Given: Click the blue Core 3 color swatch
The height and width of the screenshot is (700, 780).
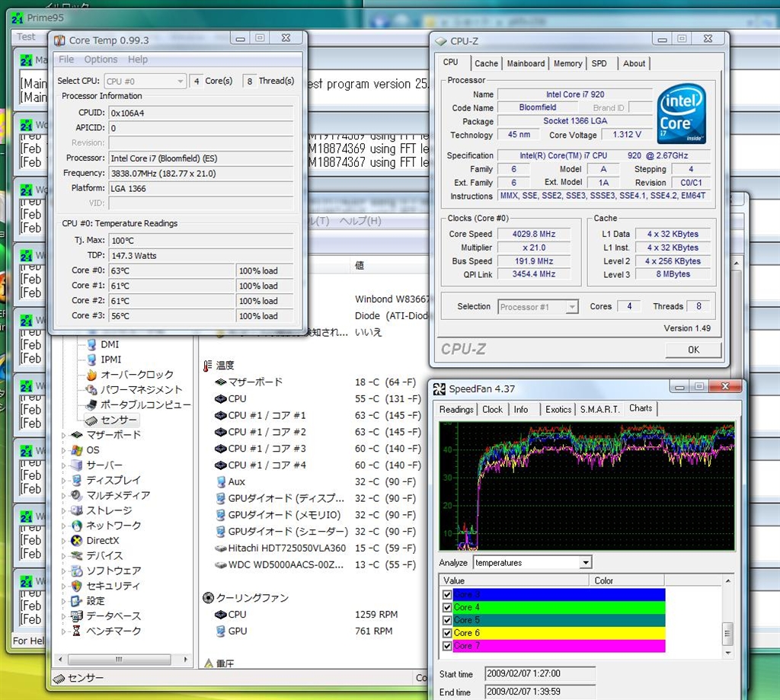Looking at the screenshot, I should pyautogui.click(x=560, y=594).
